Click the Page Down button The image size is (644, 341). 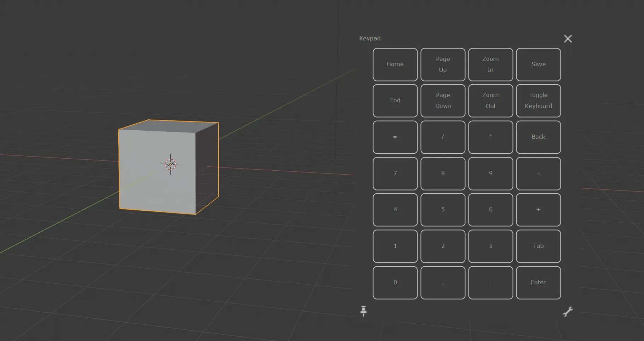pyautogui.click(x=443, y=101)
